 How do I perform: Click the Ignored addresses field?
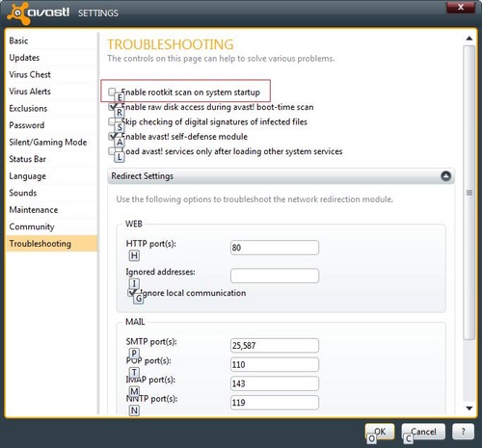[x=275, y=276]
